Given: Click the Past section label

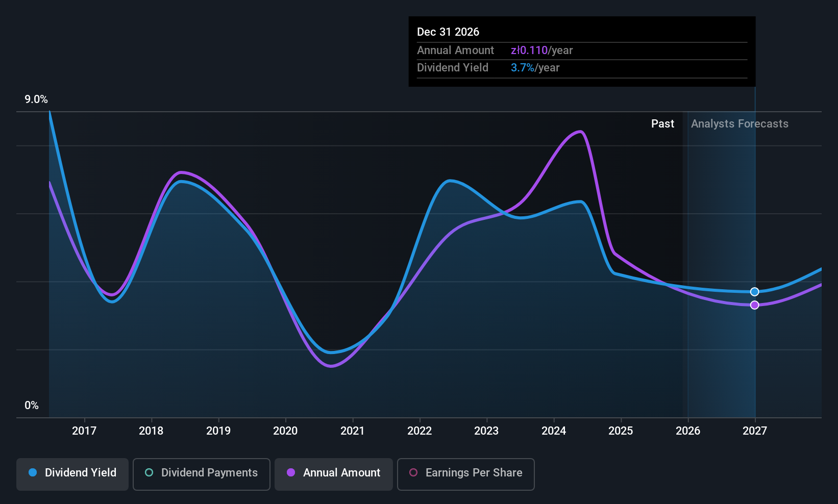Looking at the screenshot, I should coord(662,124).
